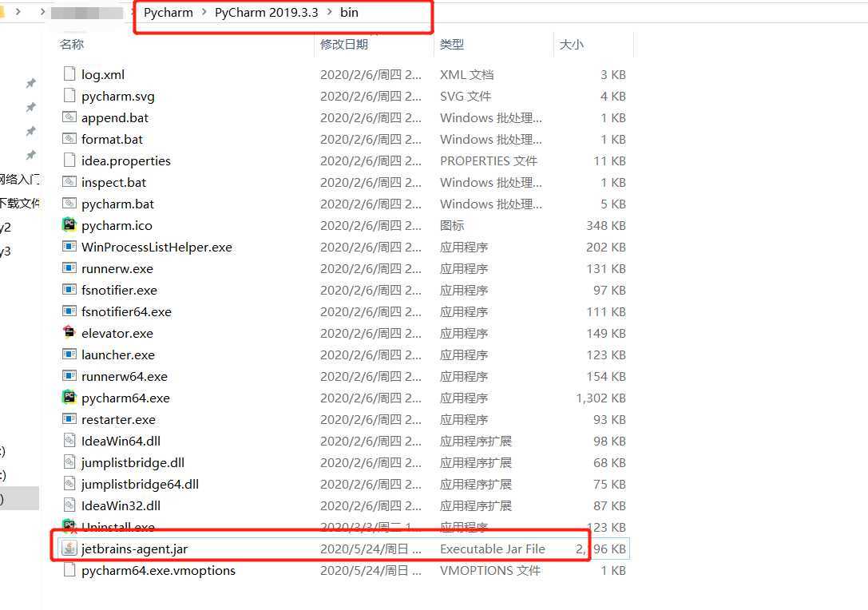Sort files by the 修改日期 column header
The width and height of the screenshot is (868, 610).
(x=344, y=44)
